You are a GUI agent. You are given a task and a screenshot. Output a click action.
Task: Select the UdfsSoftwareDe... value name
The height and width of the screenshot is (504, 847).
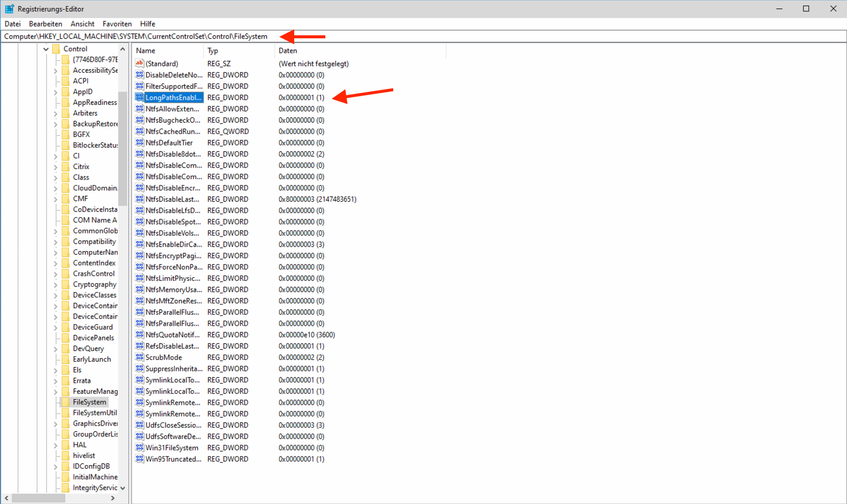pyautogui.click(x=173, y=436)
